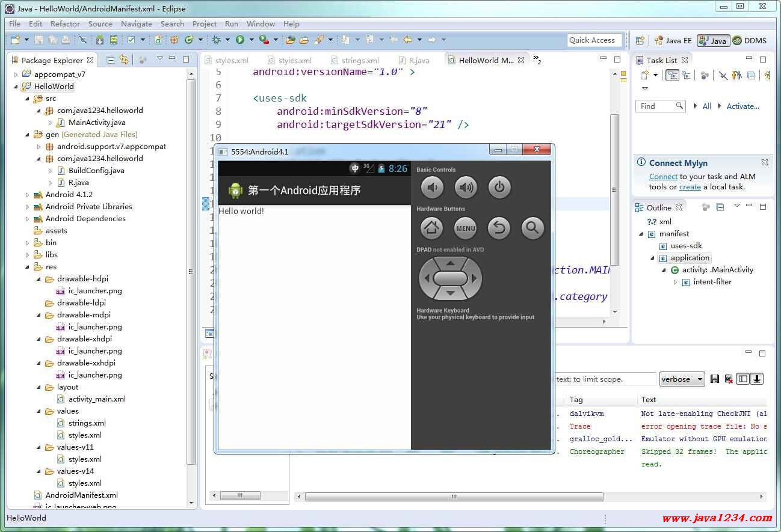Dismiss the Connect Mylyn notification
This screenshot has width=781, height=532.
coord(764,162)
